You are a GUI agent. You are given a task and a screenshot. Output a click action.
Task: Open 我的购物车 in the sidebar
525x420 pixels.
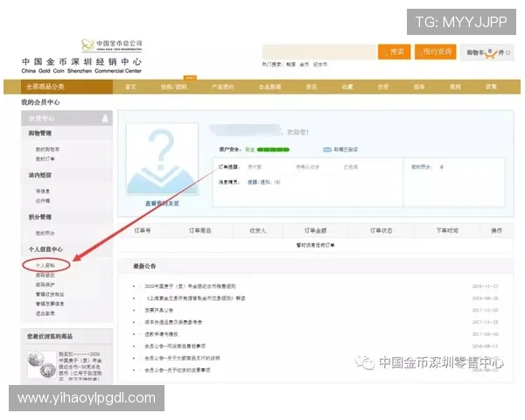click(x=47, y=150)
